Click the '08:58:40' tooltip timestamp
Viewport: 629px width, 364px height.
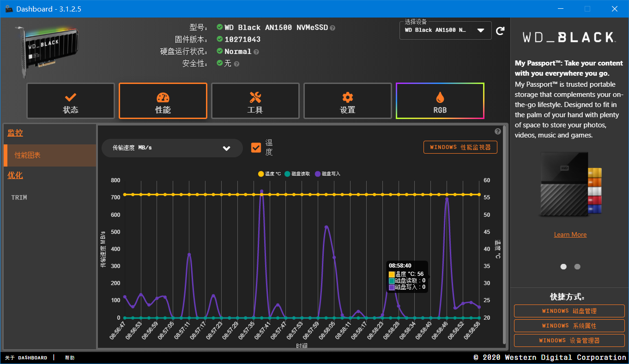400,266
